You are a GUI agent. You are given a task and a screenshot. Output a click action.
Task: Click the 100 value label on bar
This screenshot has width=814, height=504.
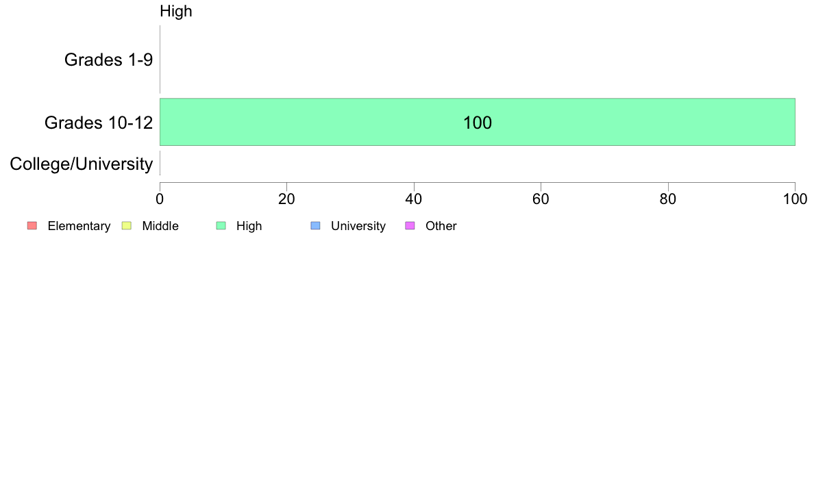coord(478,123)
